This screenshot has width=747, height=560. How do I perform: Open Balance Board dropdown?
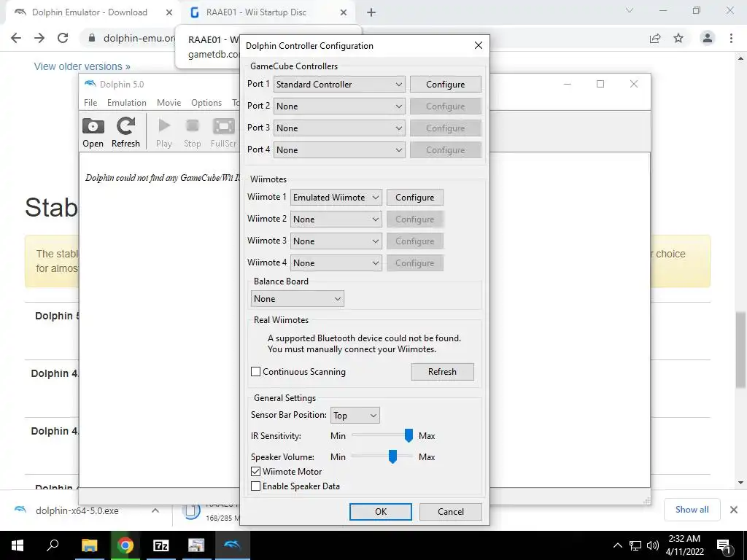pyautogui.click(x=298, y=298)
